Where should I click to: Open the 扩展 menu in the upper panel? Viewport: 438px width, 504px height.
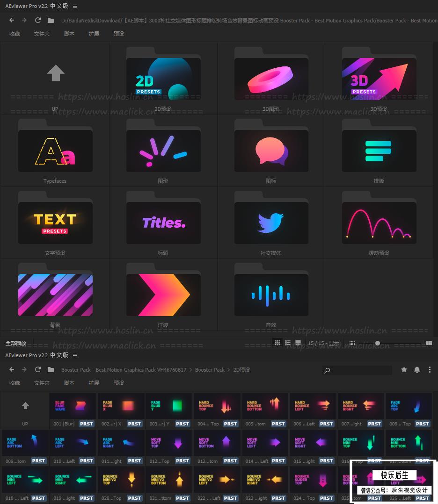point(94,34)
